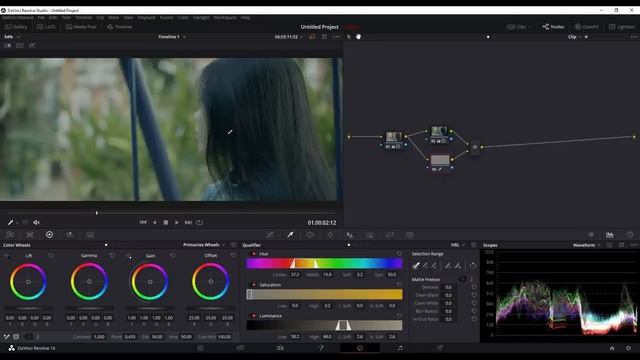
Task: Open the 54% viewer zoom dropdown
Action: point(12,37)
